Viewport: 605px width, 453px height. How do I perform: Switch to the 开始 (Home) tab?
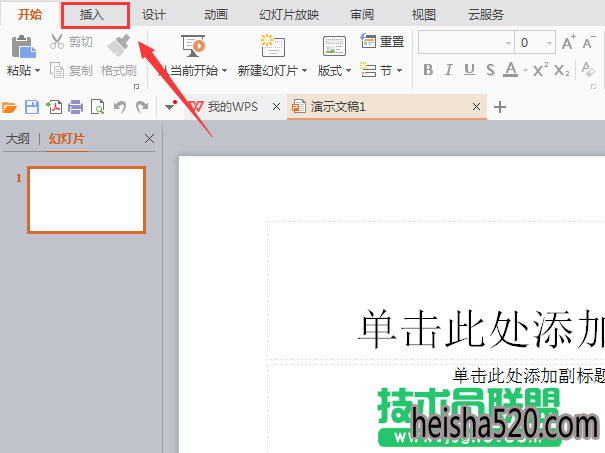tap(30, 14)
